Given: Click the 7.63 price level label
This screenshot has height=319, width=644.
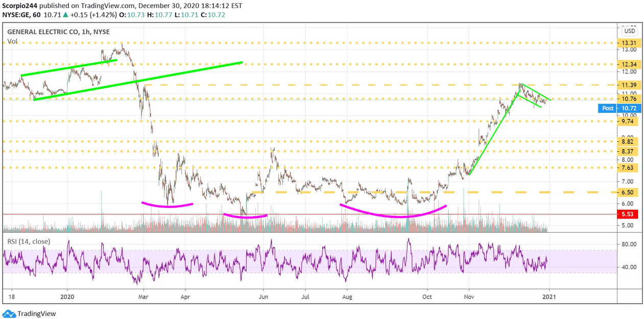Looking at the screenshot, I should click(x=628, y=167).
